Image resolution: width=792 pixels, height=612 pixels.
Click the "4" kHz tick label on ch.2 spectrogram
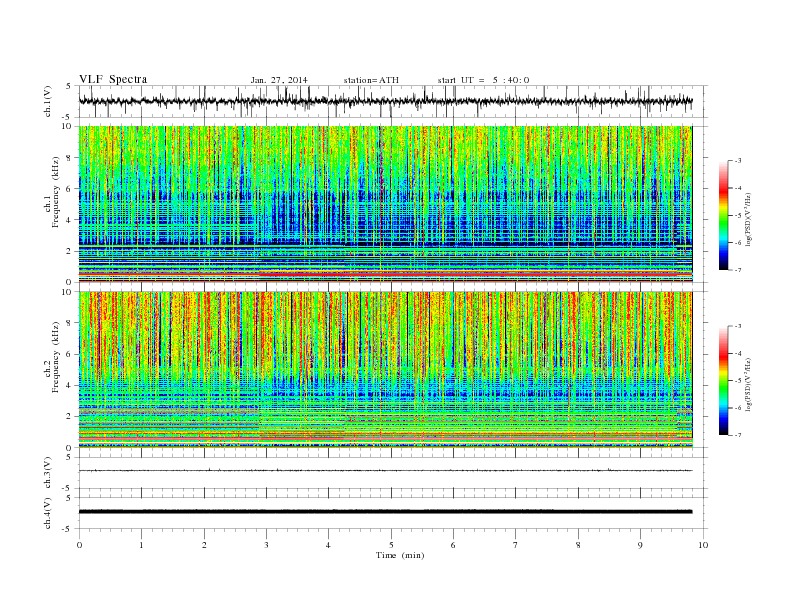(70, 385)
